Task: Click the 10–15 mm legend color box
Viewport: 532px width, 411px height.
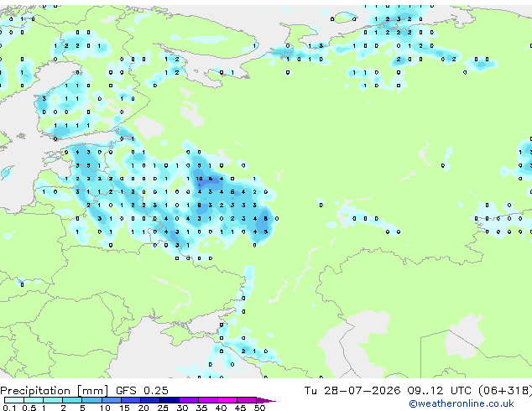Action: 112,400
